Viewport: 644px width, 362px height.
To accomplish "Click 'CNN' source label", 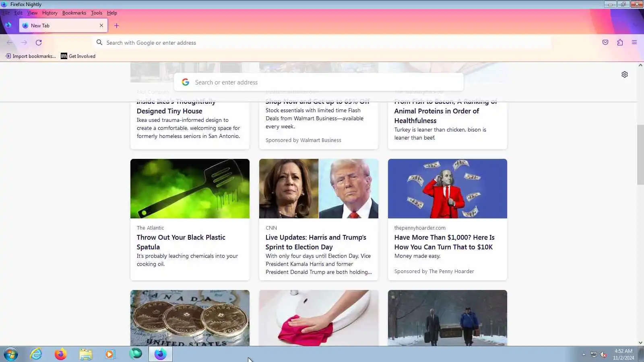I will point(271,228).
